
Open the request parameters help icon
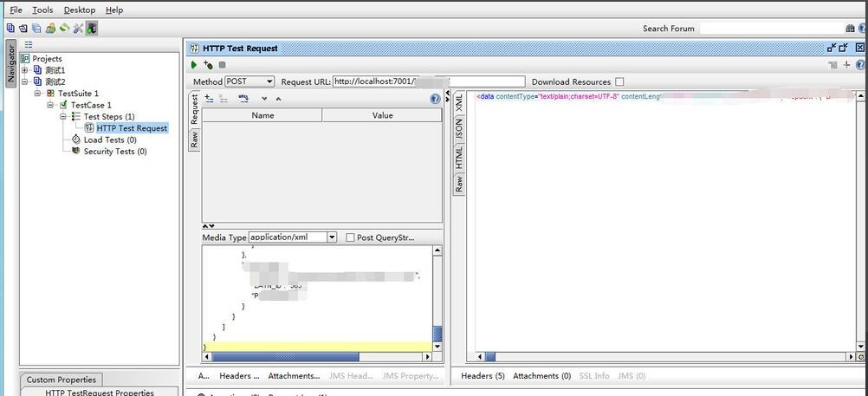[x=436, y=99]
